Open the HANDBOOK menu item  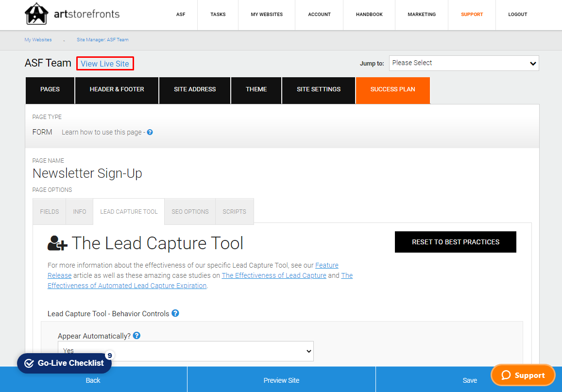369,15
